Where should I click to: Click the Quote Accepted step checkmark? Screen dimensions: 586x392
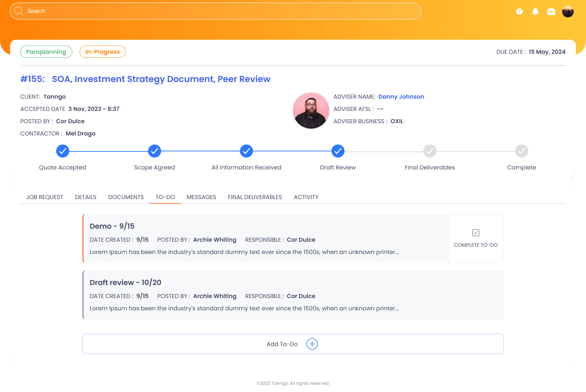[x=63, y=151]
